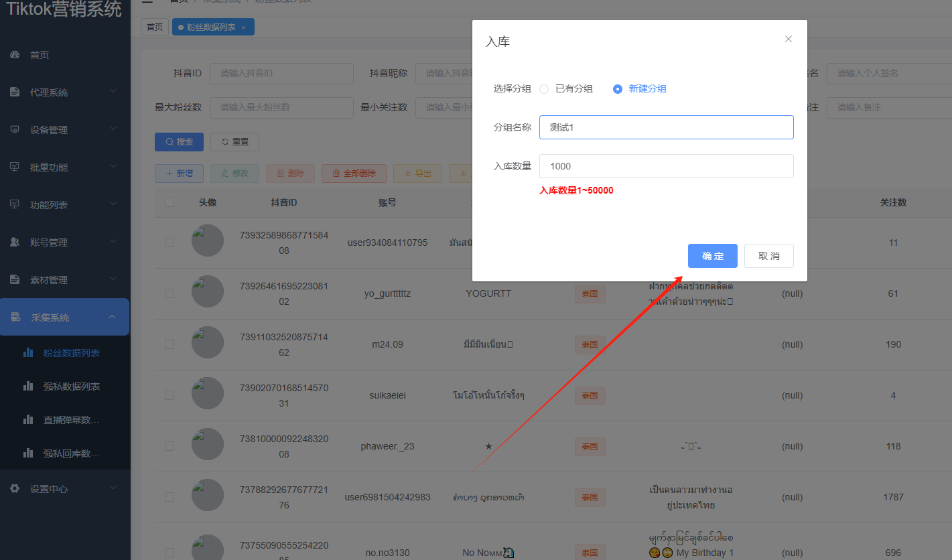Click the 代理系统 sidebar icon
The width and height of the screenshot is (952, 560).
[15, 92]
